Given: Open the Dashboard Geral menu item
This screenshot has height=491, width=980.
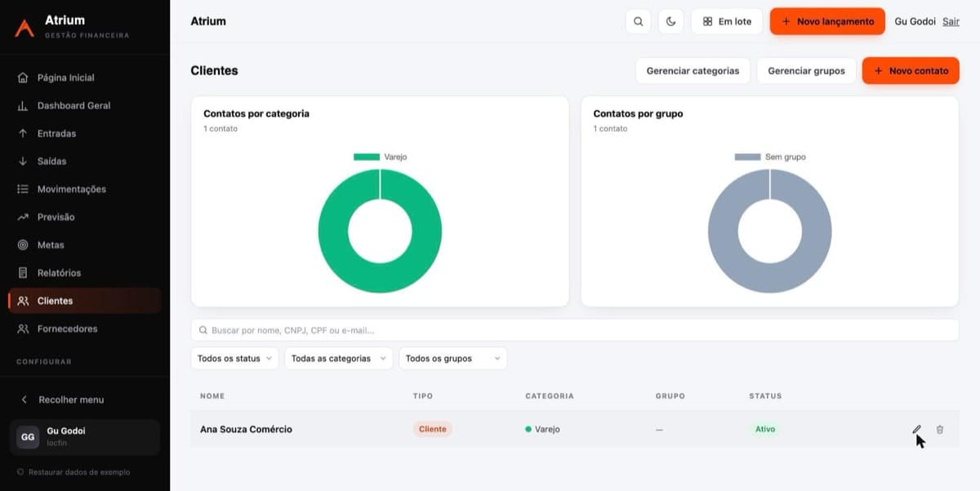Looking at the screenshot, I should pyautogui.click(x=84, y=105).
